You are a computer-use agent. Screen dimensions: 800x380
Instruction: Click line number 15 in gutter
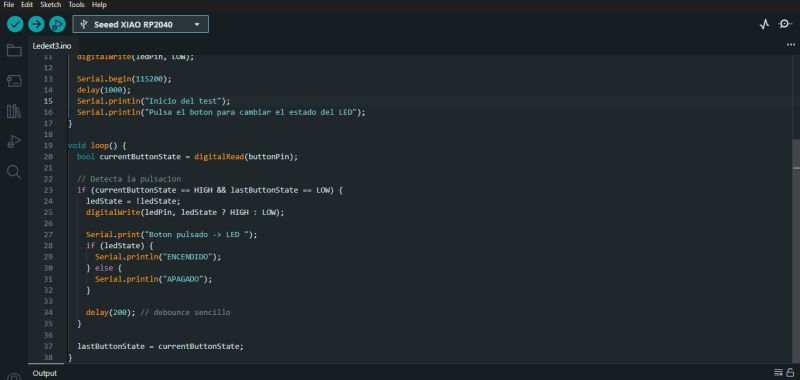click(x=48, y=101)
